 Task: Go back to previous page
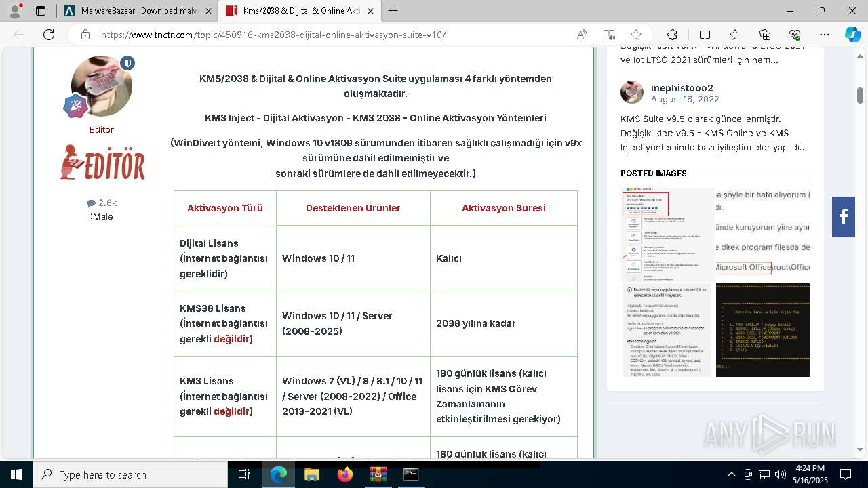(x=19, y=35)
